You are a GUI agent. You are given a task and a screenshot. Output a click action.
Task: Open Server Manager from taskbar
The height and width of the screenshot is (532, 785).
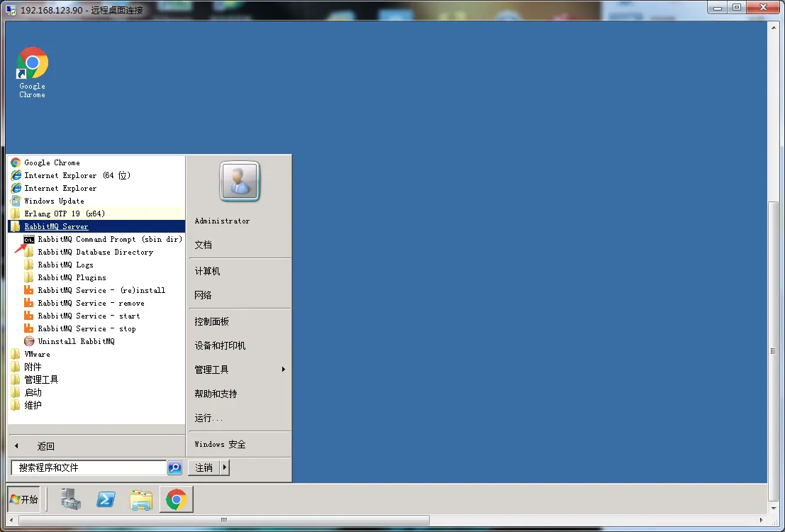(71, 499)
